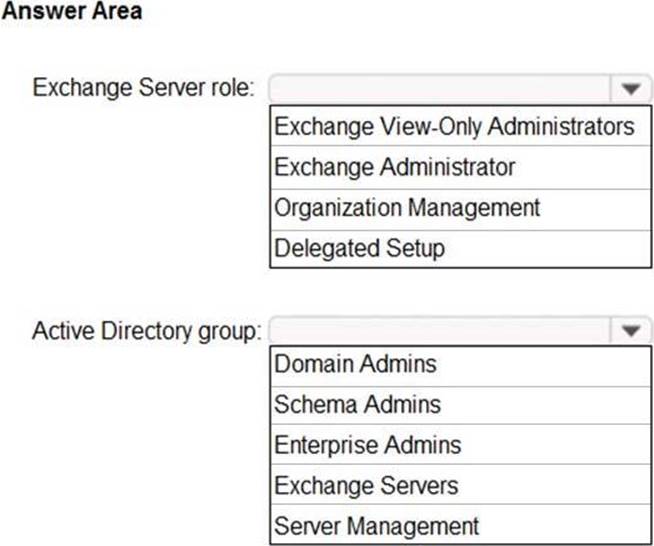Image resolution: width=654 pixels, height=546 pixels.
Task: Pick the first entry under Exchange Server role
Action: tap(454, 127)
